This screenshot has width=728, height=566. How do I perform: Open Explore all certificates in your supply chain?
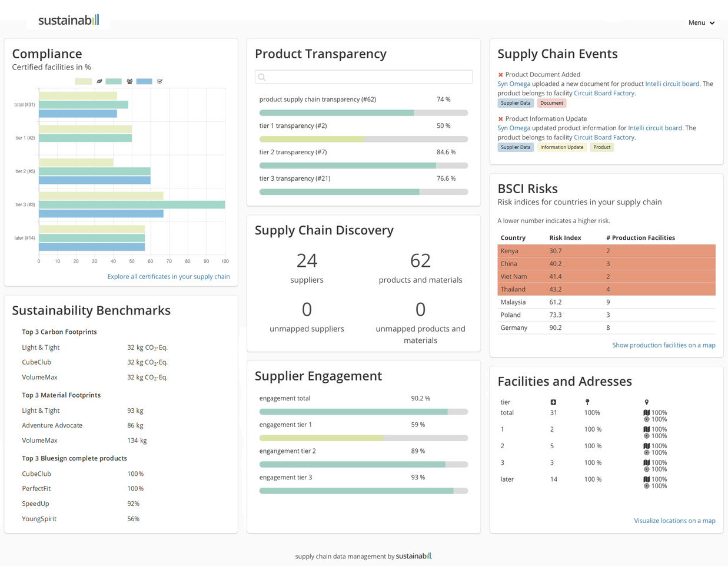168,276
